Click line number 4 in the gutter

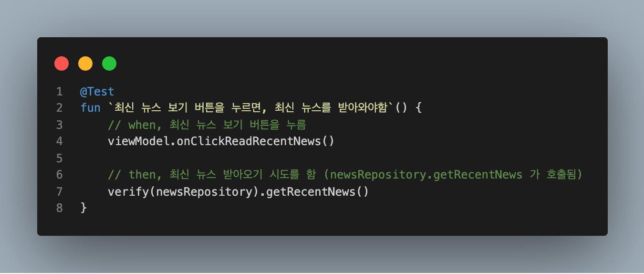[x=59, y=141]
